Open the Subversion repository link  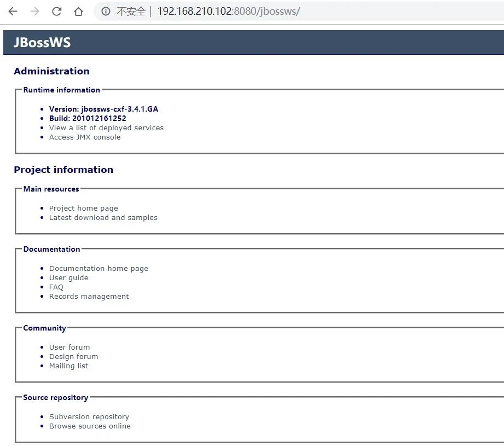click(x=89, y=416)
